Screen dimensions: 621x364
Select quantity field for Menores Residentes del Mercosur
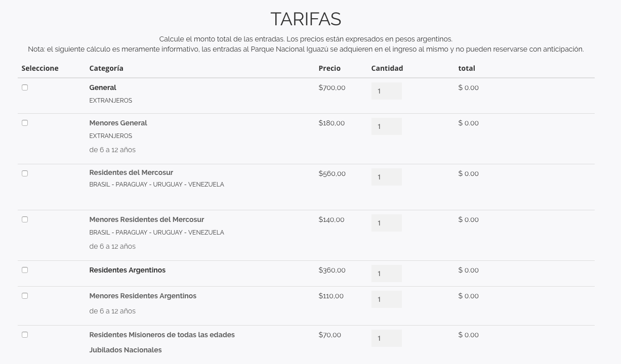[x=387, y=223]
